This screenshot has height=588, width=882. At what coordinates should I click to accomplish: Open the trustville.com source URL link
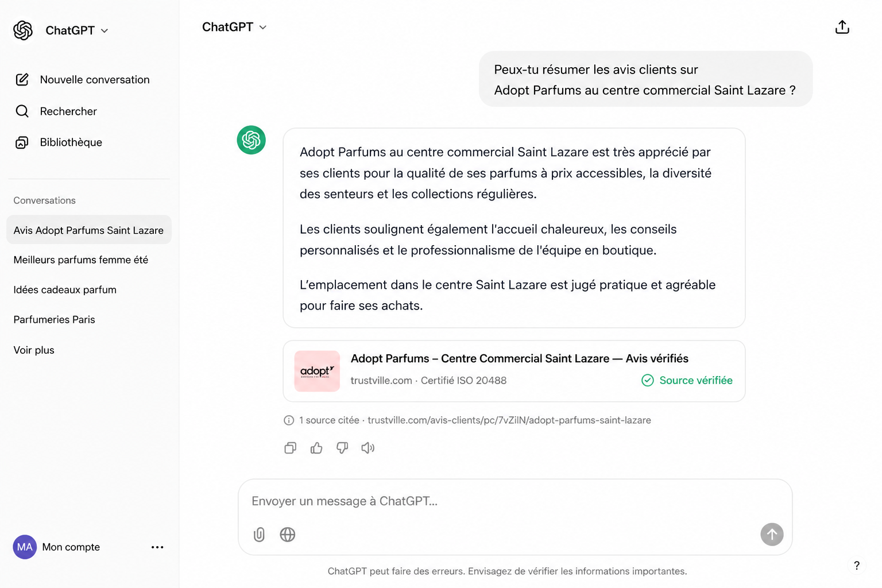509,420
